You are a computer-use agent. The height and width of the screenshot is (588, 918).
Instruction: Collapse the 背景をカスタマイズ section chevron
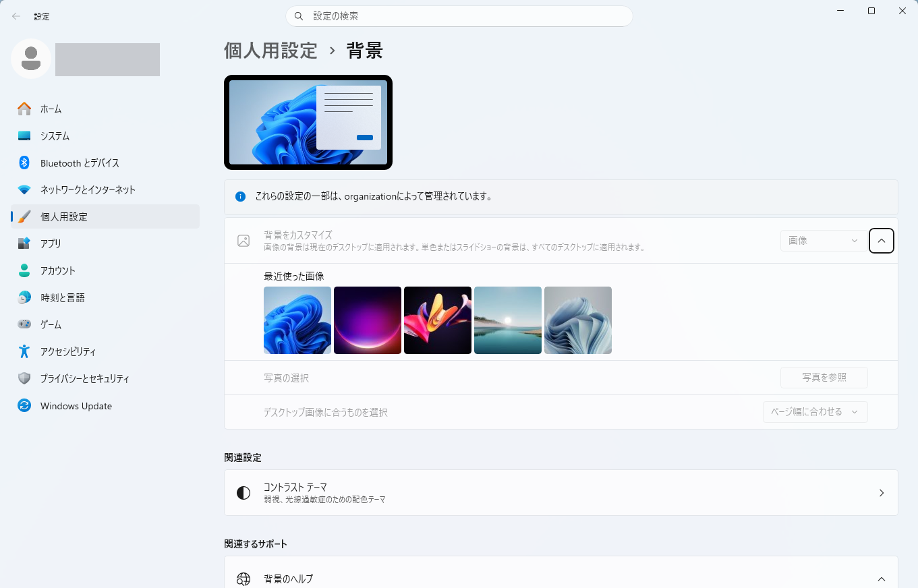(x=882, y=241)
